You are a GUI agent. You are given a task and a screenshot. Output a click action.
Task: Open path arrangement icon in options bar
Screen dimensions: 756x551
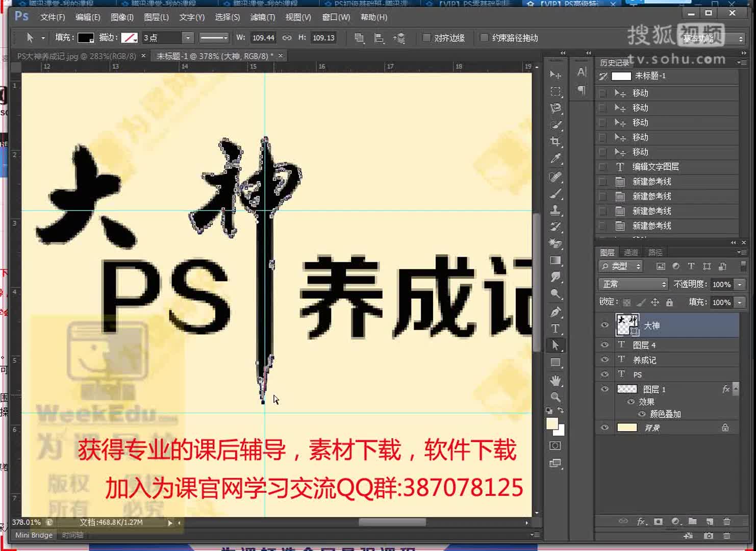tap(399, 38)
